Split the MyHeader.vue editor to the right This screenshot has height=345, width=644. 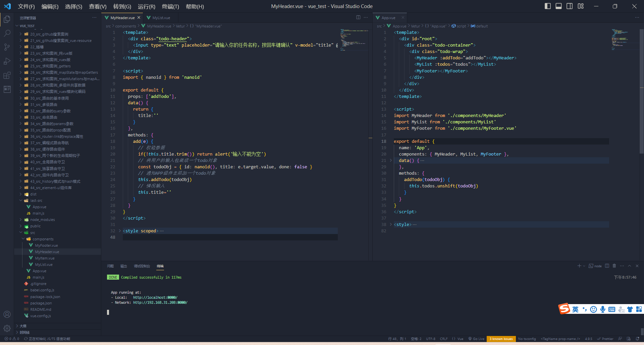click(358, 17)
